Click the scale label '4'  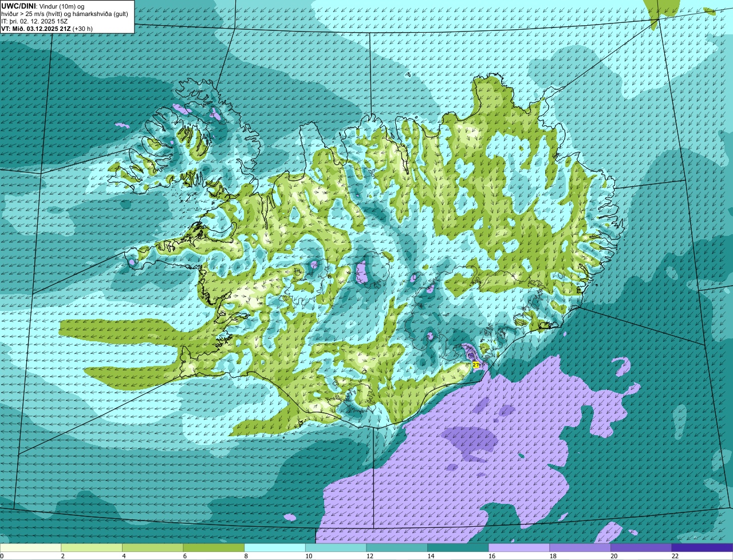coord(124,556)
